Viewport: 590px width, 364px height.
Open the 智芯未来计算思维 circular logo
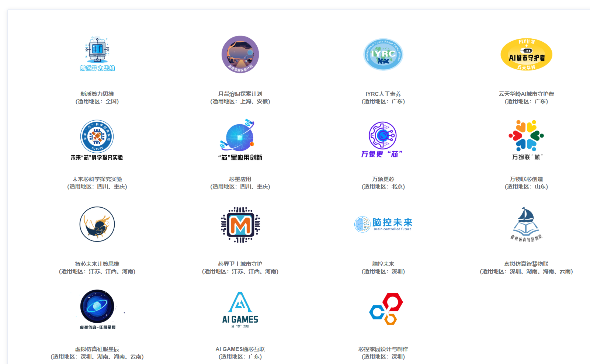coord(97,224)
